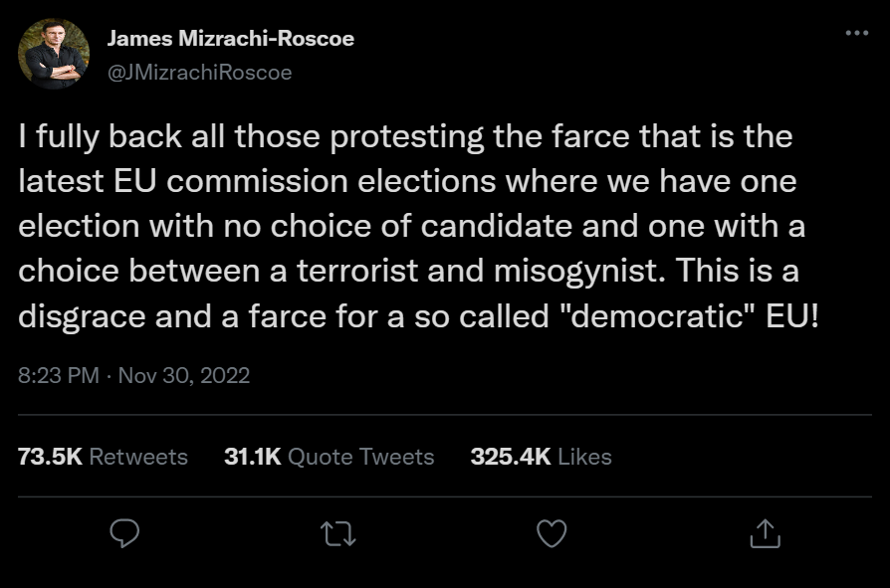Expand retweet options via the retweet arrows

pyautogui.click(x=336, y=534)
